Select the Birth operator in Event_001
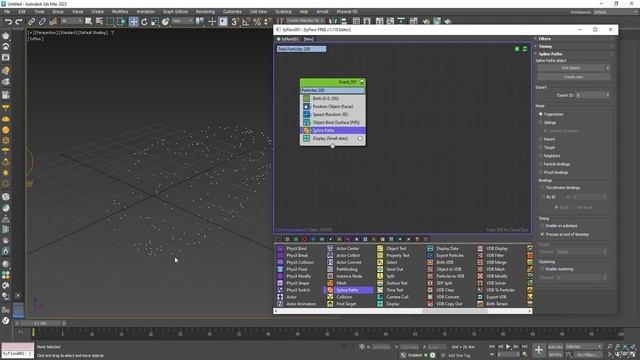Screen dimensions: 640x360 333,98
